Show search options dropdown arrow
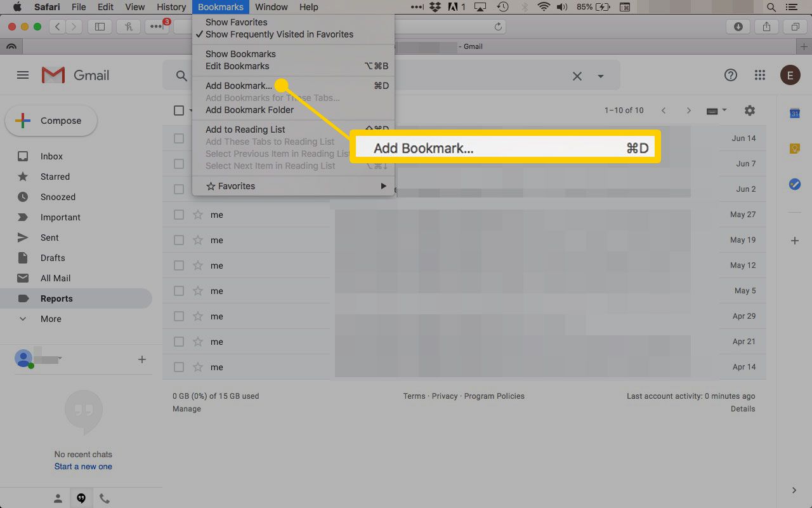This screenshot has height=508, width=812. (x=601, y=76)
